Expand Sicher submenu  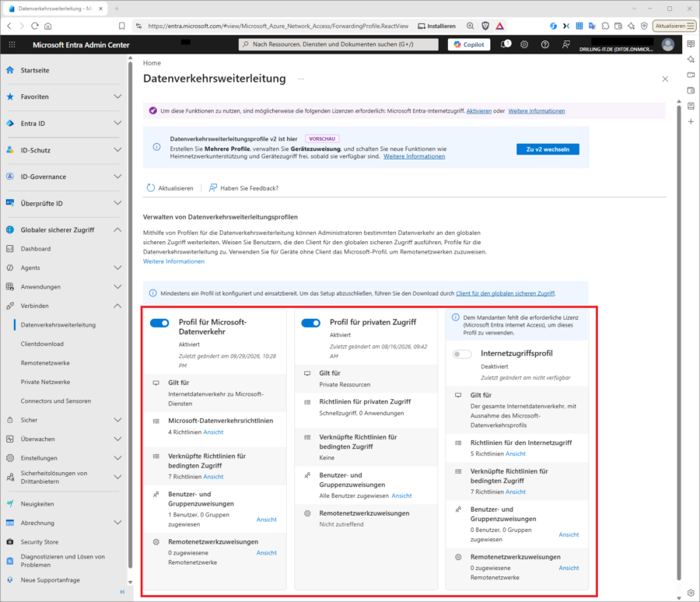(117, 420)
